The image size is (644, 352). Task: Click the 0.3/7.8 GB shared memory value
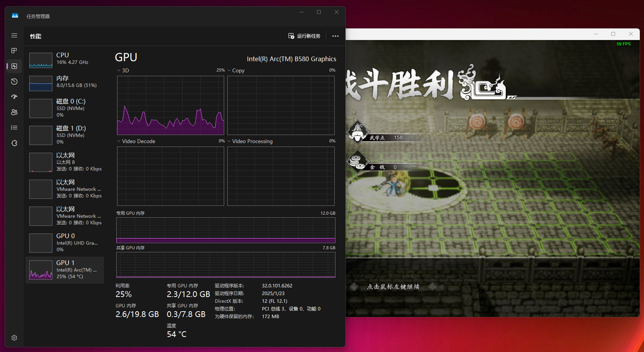[x=186, y=314]
